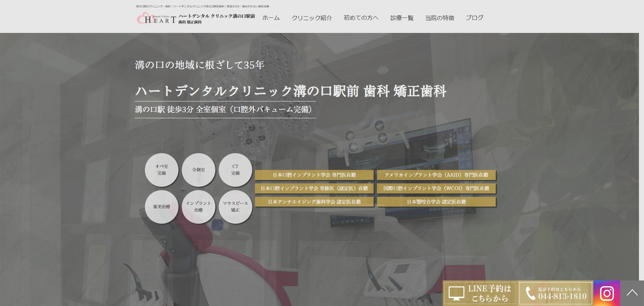Click the 審美治療 circle badge
Viewport: 644px width, 306px height.
coord(162,207)
